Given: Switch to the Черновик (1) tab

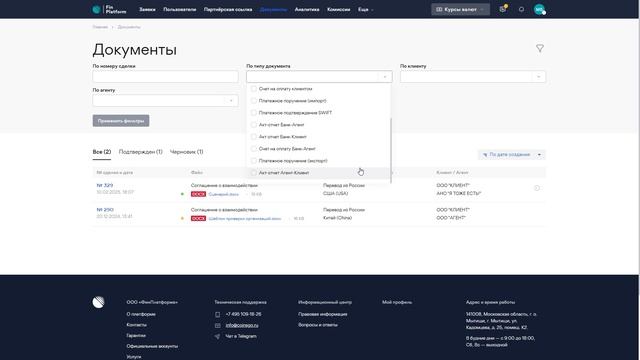Looking at the screenshot, I should (187, 152).
